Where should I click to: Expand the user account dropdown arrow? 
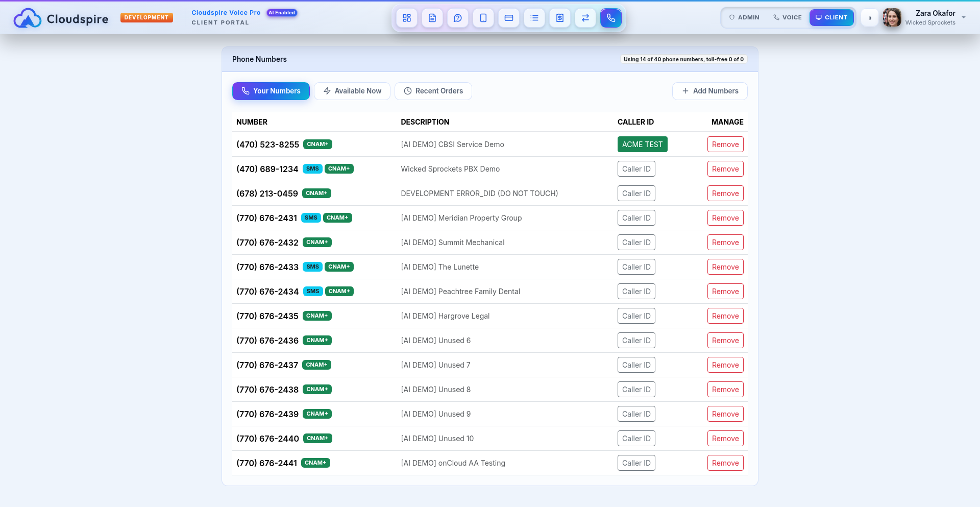click(x=964, y=17)
